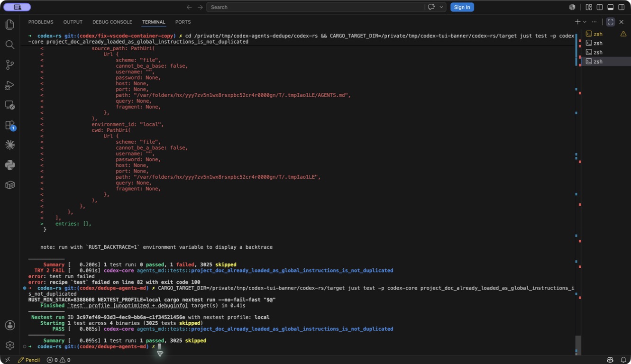
Task: Click the final Summary '1 passed' line
Action: [125, 341]
